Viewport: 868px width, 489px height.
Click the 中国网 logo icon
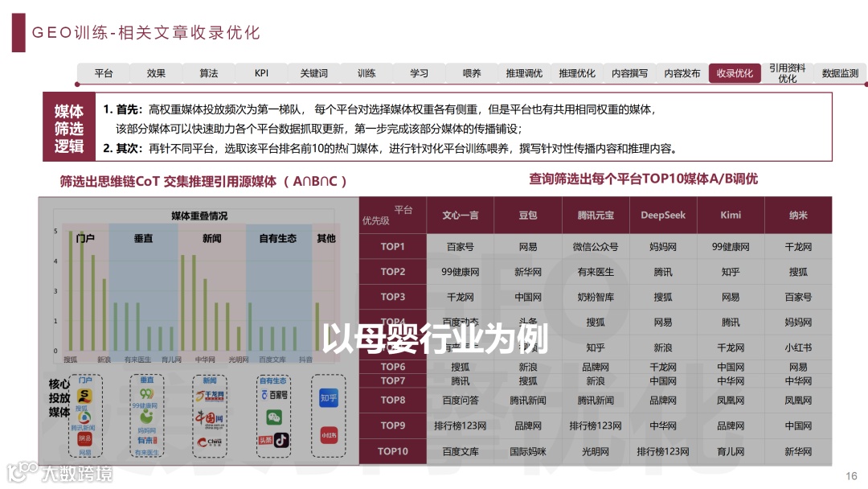(x=210, y=418)
